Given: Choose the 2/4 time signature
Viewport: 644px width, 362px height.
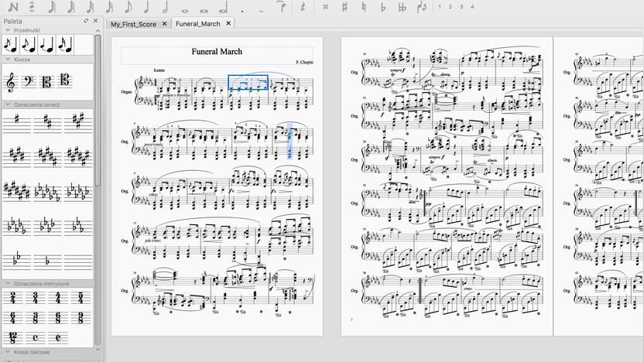Looking at the screenshot, I should click(x=12, y=298).
